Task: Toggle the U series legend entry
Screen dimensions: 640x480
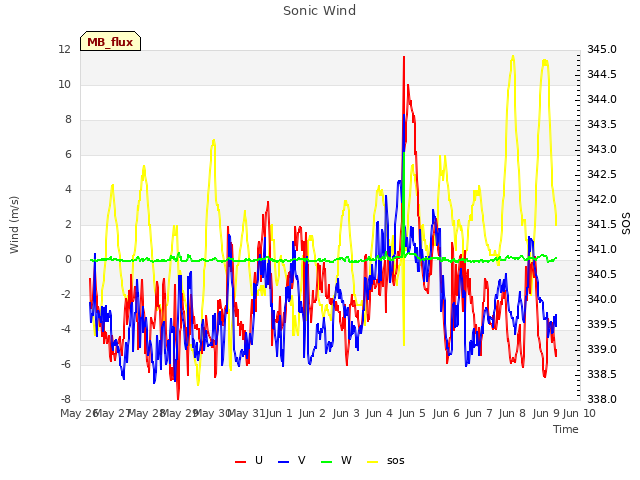Action: click(249, 460)
